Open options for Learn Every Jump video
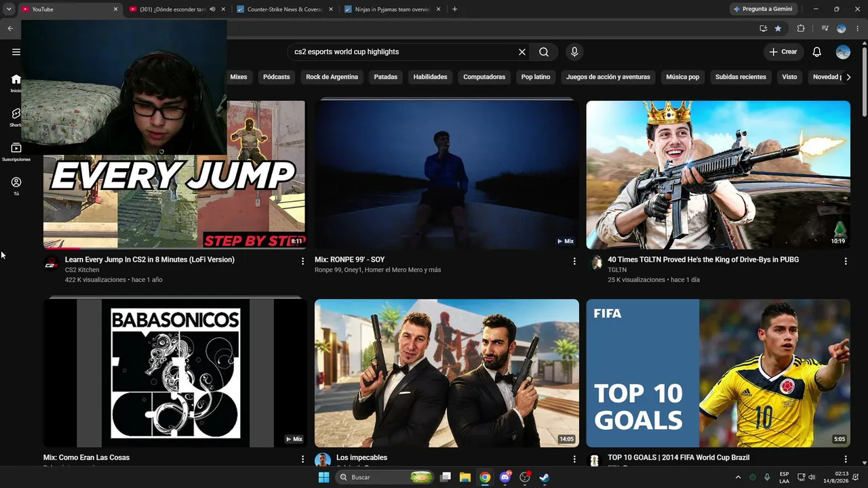Image resolution: width=868 pixels, height=488 pixels. point(302,261)
